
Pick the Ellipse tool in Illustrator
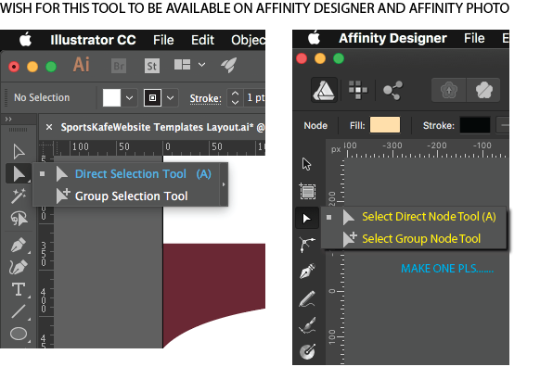click(19, 334)
